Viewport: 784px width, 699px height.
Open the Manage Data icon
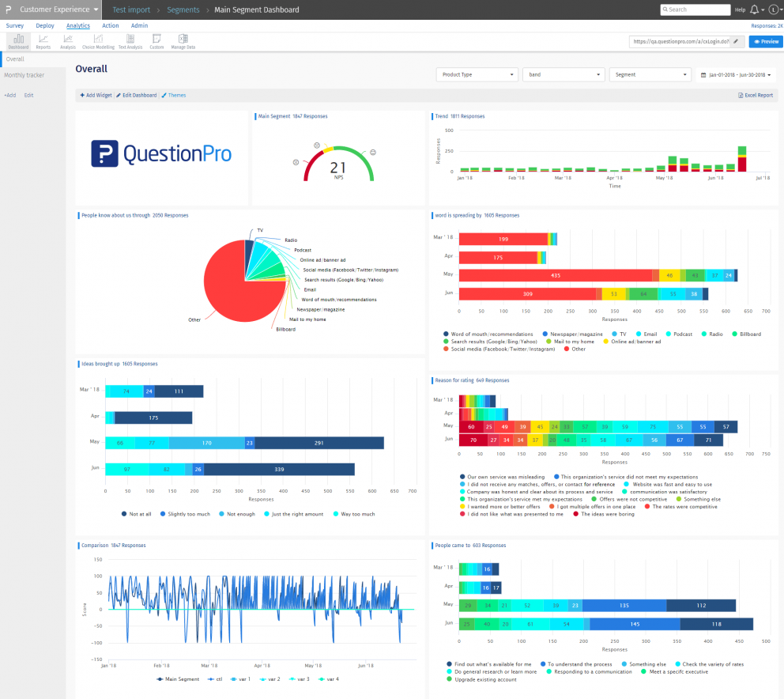point(182,41)
